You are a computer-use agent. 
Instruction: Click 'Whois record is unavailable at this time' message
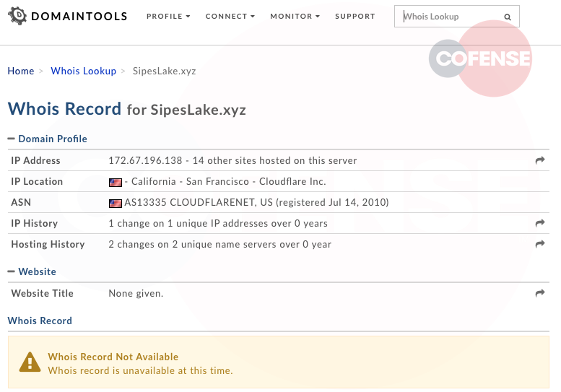click(x=140, y=370)
